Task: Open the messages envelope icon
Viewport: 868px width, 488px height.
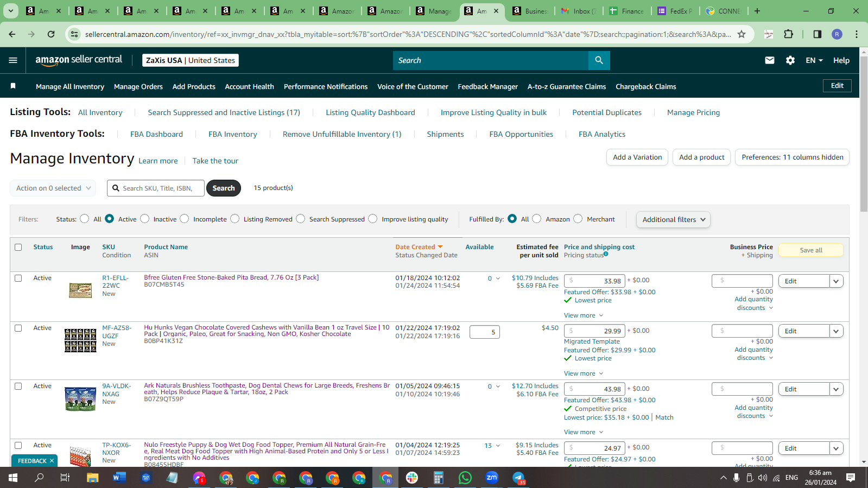Action: click(770, 60)
